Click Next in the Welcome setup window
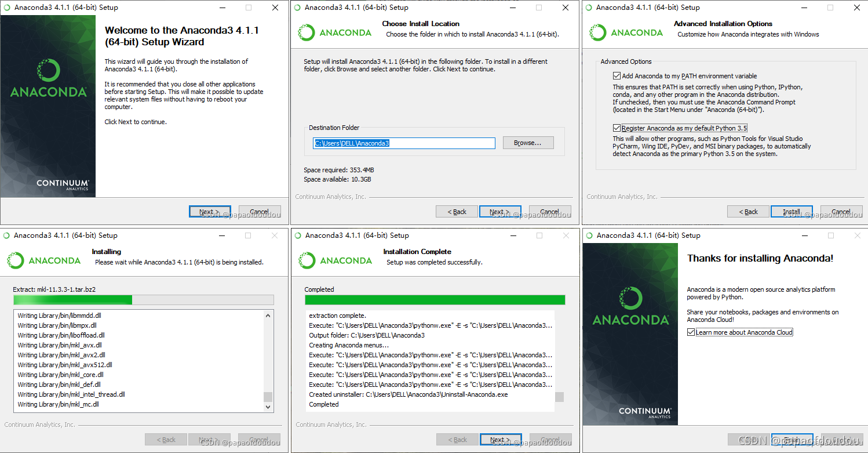Viewport: 868px width, 453px height. coord(210,212)
